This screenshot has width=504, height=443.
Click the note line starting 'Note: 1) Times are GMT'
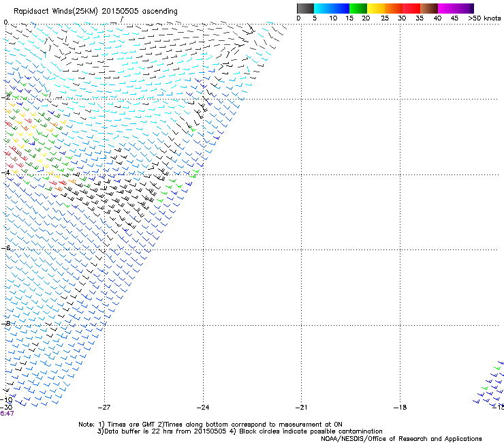pyautogui.click(x=210, y=425)
